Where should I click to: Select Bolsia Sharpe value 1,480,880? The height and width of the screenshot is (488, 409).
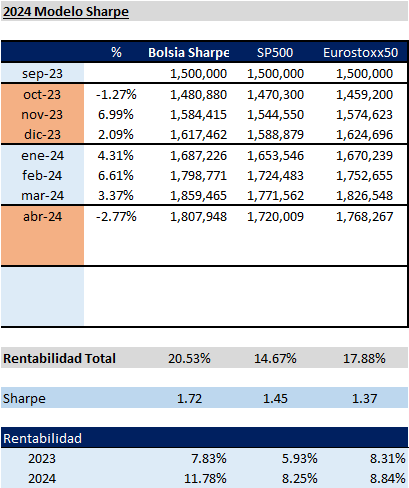coord(199,95)
